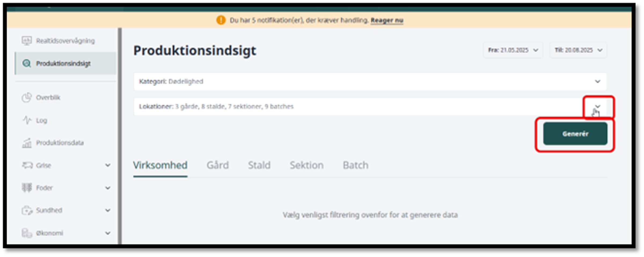
Task: Click the Grise pig icon
Action: (27, 165)
